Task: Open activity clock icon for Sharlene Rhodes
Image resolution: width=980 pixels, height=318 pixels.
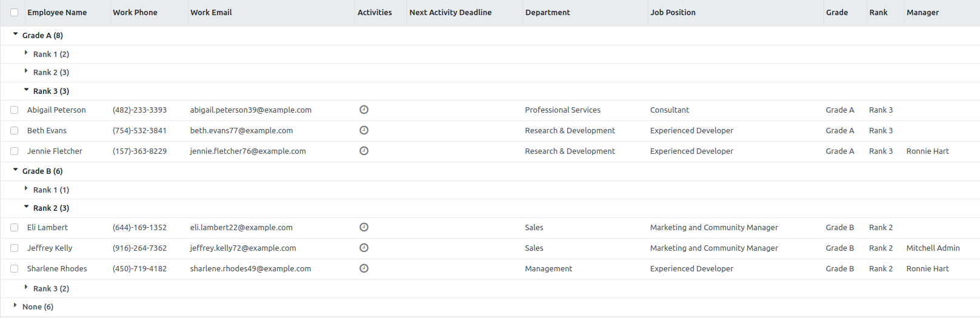Action: coord(364,268)
